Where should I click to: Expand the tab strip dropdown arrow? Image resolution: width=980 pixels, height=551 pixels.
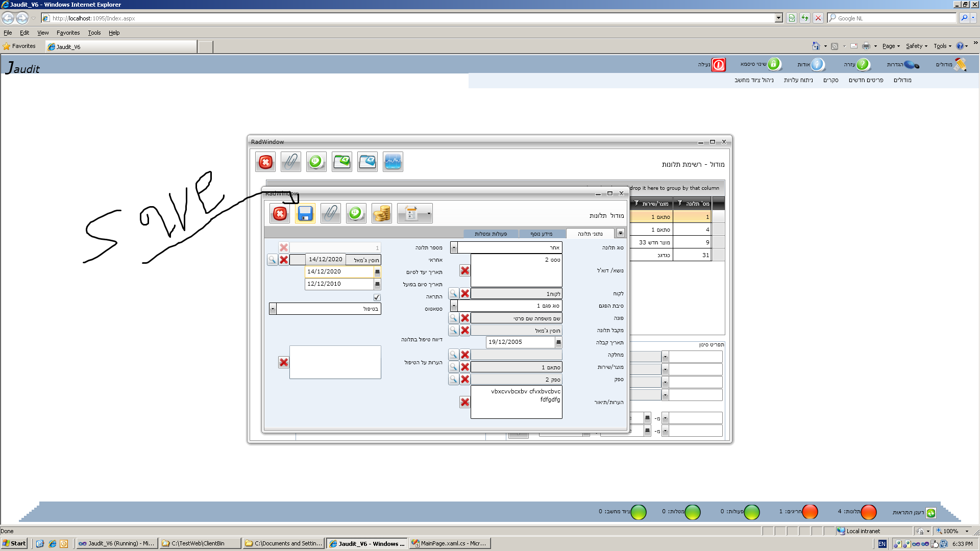(x=620, y=233)
